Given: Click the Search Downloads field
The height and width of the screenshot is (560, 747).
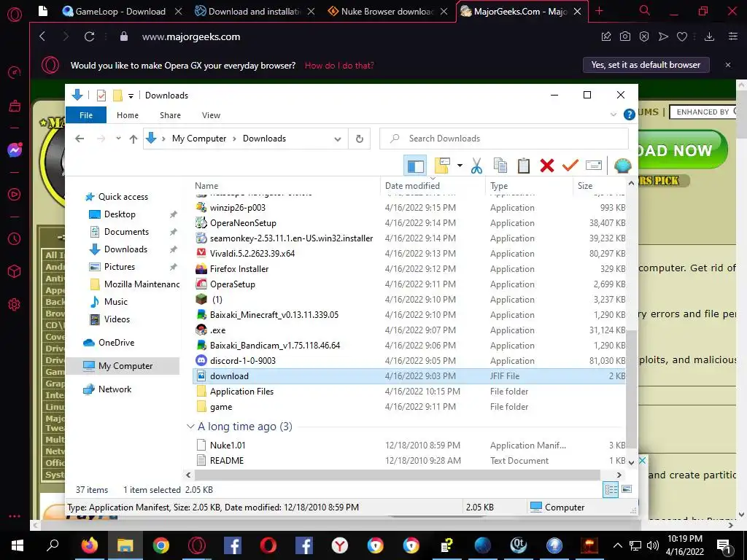Looking at the screenshot, I should tap(504, 139).
